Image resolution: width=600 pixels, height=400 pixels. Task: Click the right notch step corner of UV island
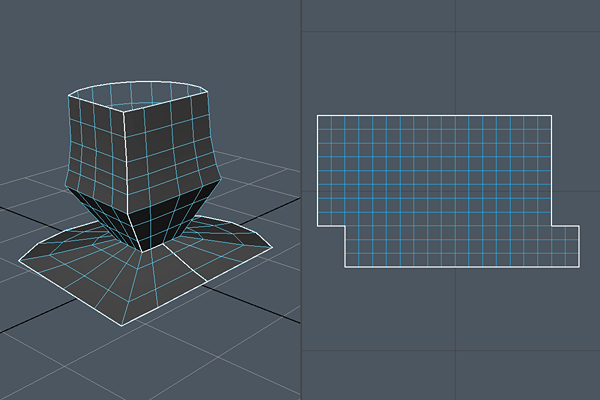point(551,225)
